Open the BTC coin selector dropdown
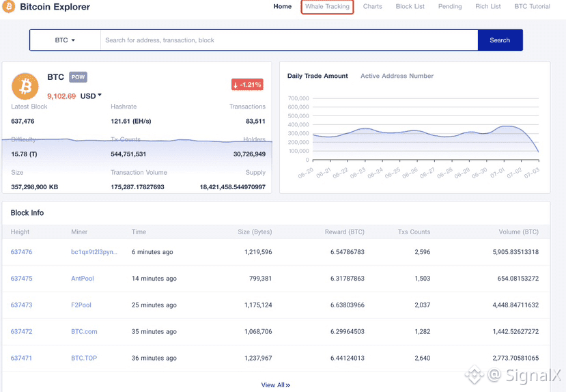Viewport: 566px width, 392px height. [65, 40]
